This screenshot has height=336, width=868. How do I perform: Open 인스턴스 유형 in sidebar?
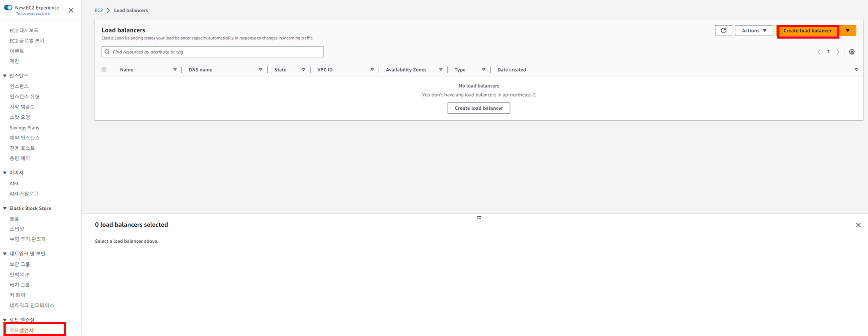(x=24, y=97)
